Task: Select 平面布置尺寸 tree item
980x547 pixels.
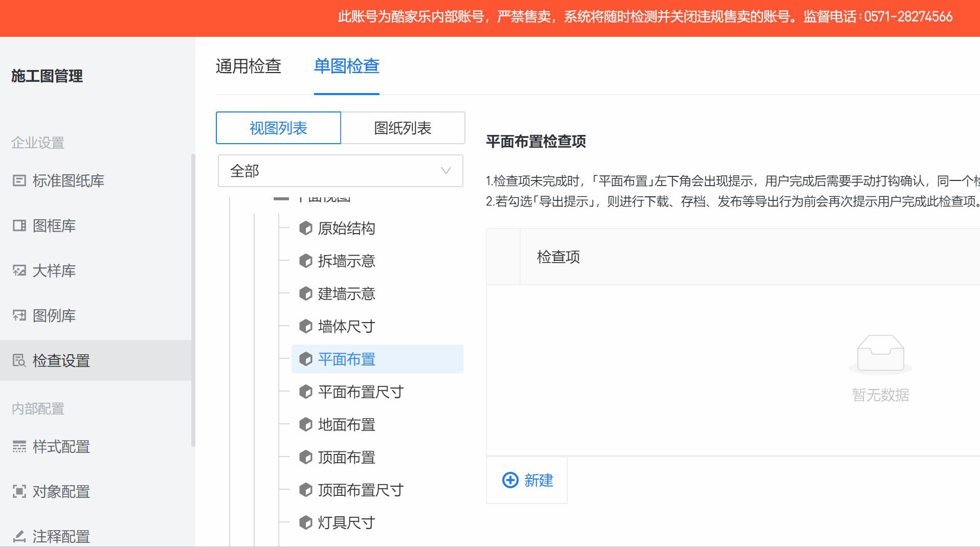Action: 361,392
